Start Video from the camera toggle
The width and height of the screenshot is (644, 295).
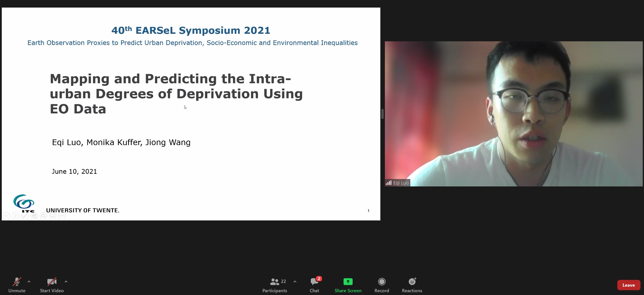pyautogui.click(x=52, y=285)
